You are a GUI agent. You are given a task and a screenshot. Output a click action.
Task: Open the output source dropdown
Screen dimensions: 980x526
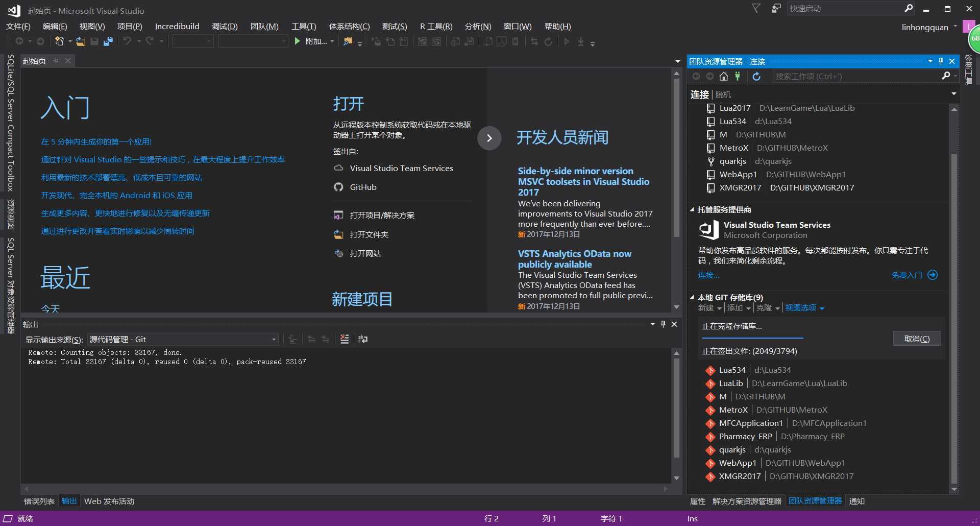click(x=274, y=340)
